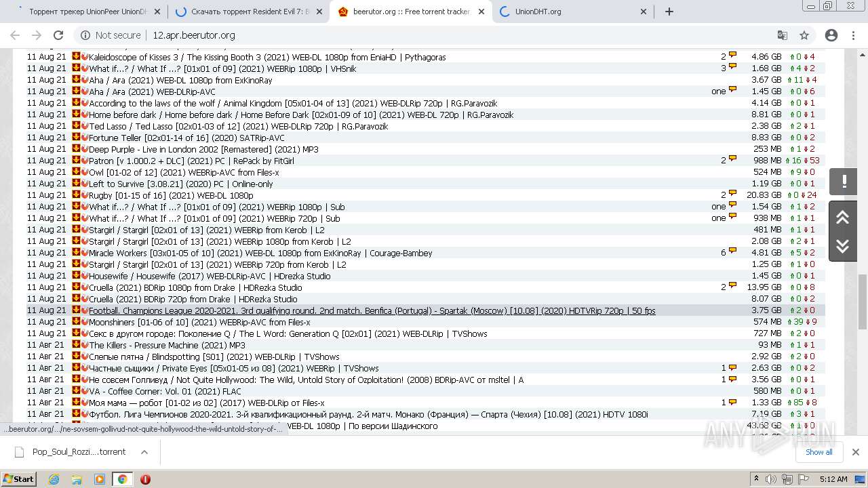Click the torrent download icon for Patron FitGirl repack
This screenshot has width=868, height=488.
[76, 161]
